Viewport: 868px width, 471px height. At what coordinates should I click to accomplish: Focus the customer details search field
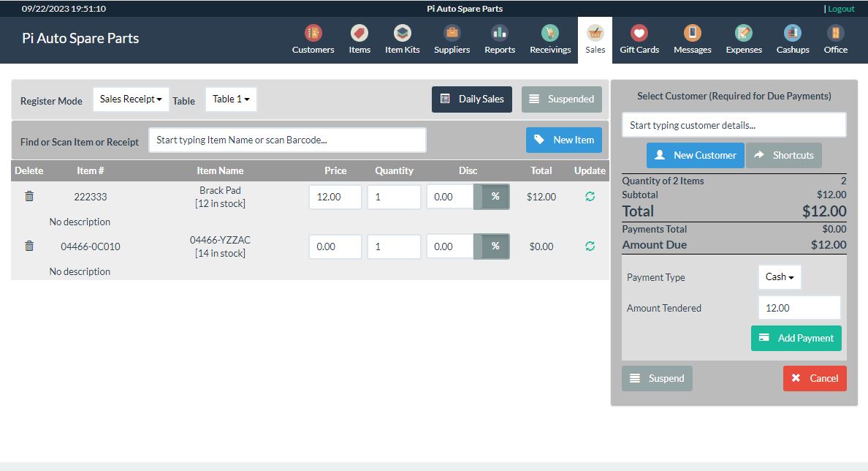pyautogui.click(x=734, y=125)
